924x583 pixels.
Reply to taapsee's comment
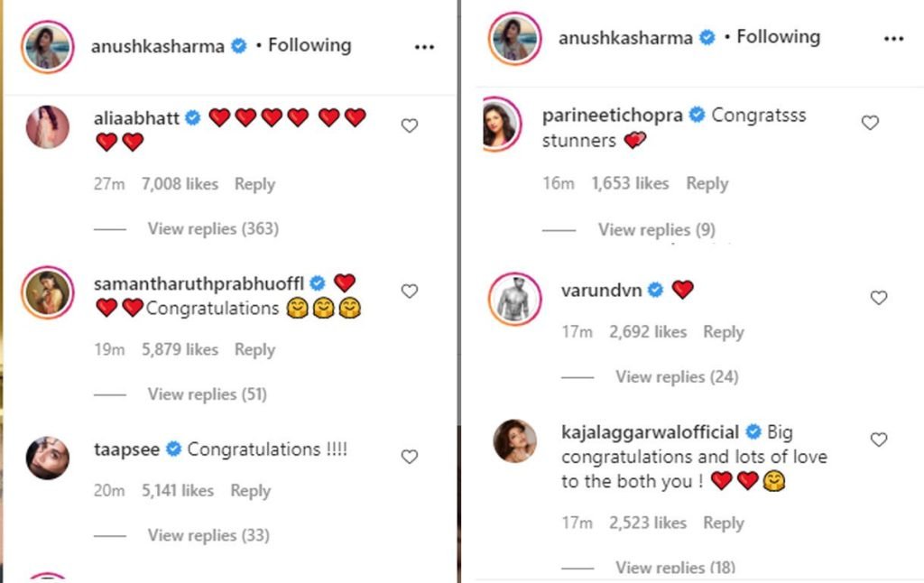[x=250, y=491]
